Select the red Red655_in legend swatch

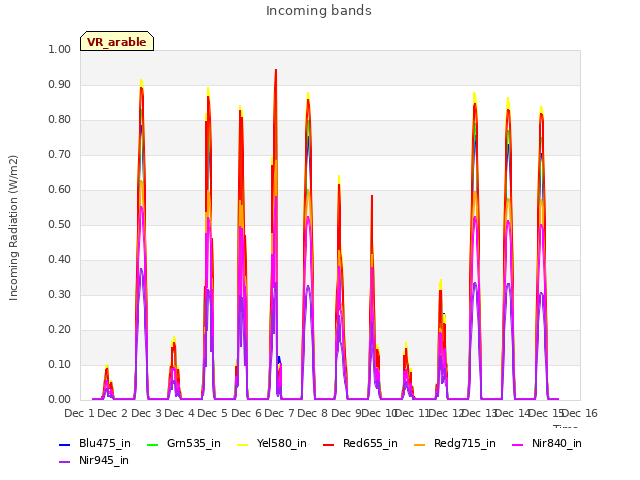tap(329, 444)
